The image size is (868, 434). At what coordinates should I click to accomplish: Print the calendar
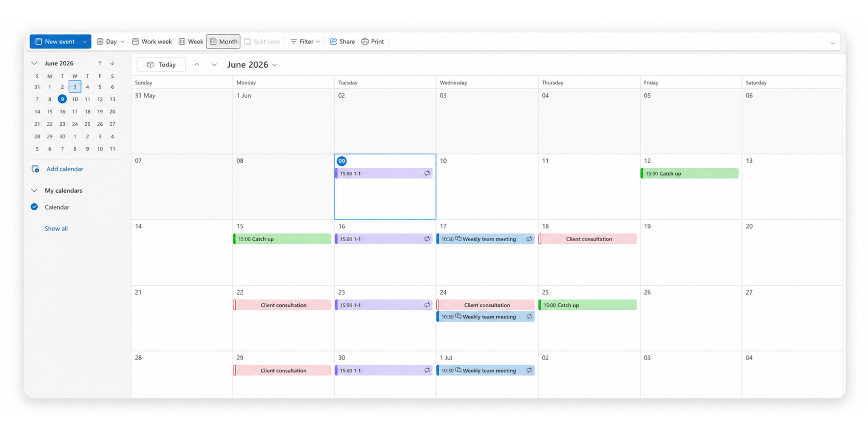373,42
